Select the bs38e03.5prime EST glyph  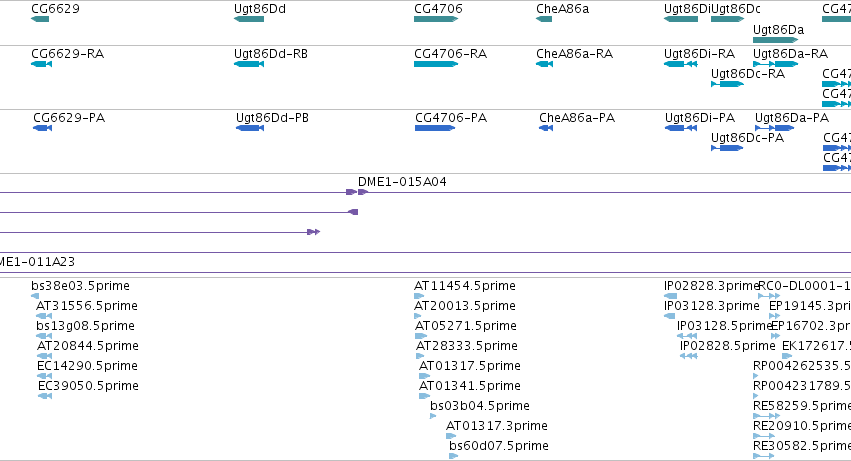pyautogui.click(x=35, y=296)
